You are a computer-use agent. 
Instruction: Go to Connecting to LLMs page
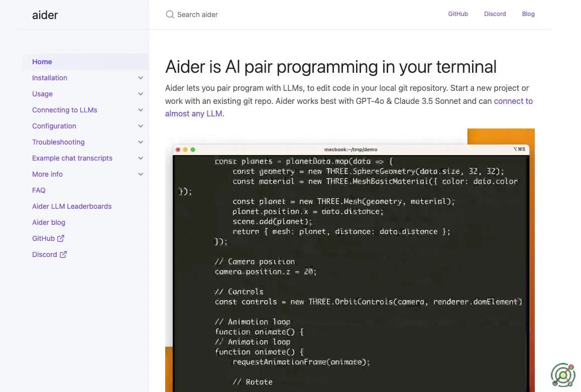click(x=64, y=110)
